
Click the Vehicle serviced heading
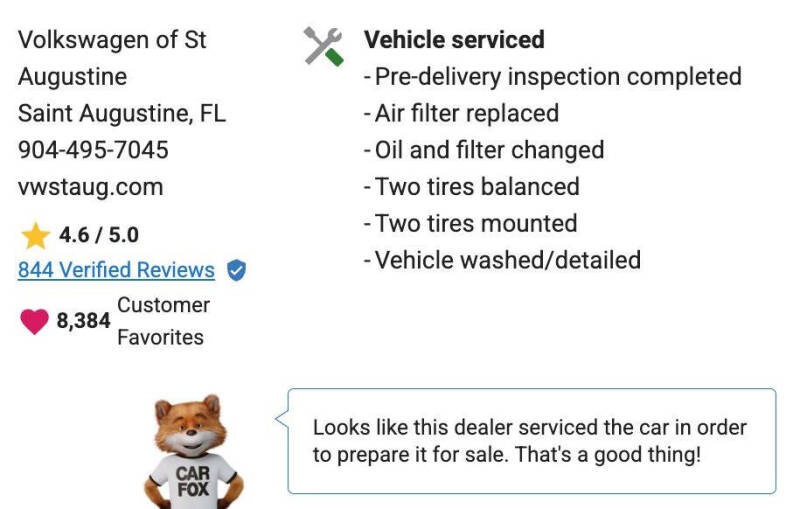[454, 40]
